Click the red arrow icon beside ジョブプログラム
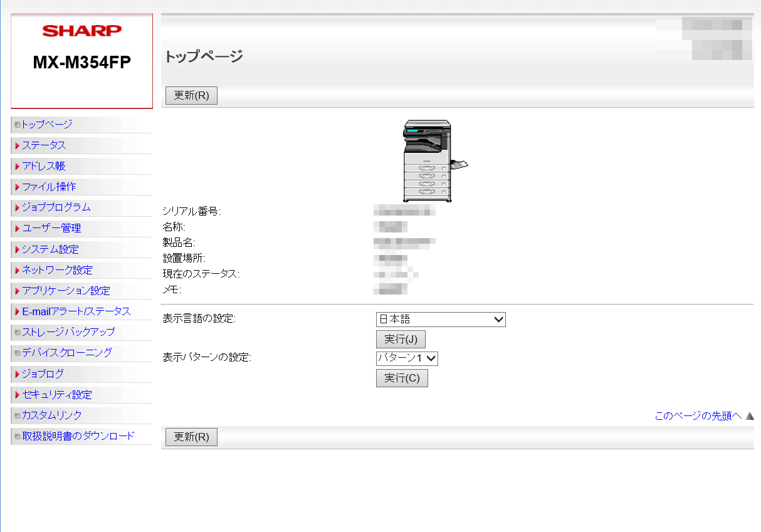This screenshot has height=532, width=761. click(x=18, y=207)
